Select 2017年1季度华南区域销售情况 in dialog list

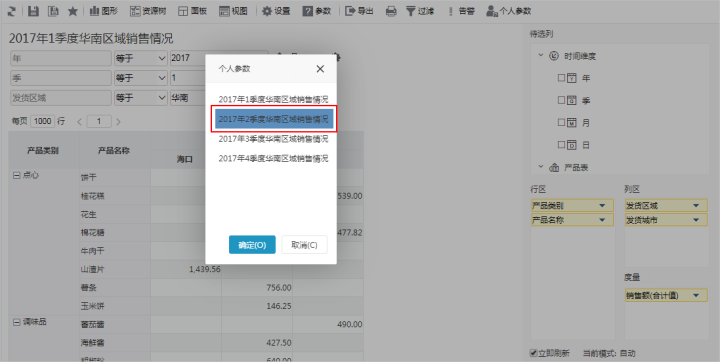[x=274, y=99]
